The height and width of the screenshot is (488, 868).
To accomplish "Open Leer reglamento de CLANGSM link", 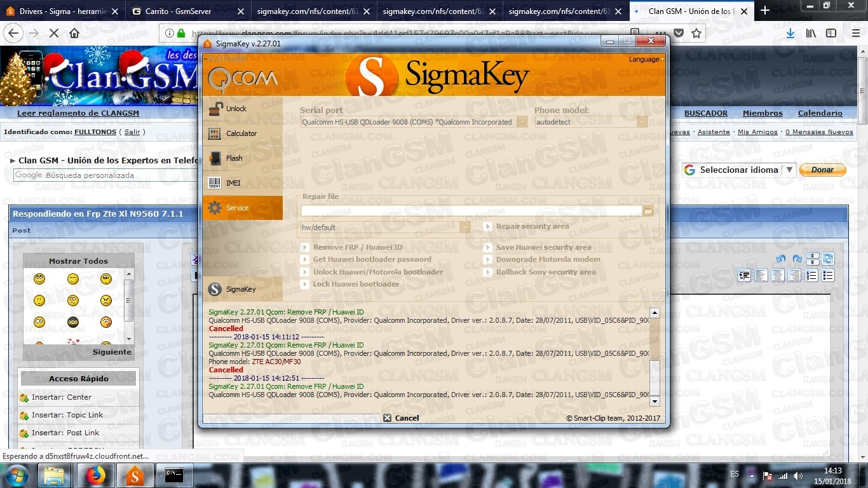I will point(78,113).
